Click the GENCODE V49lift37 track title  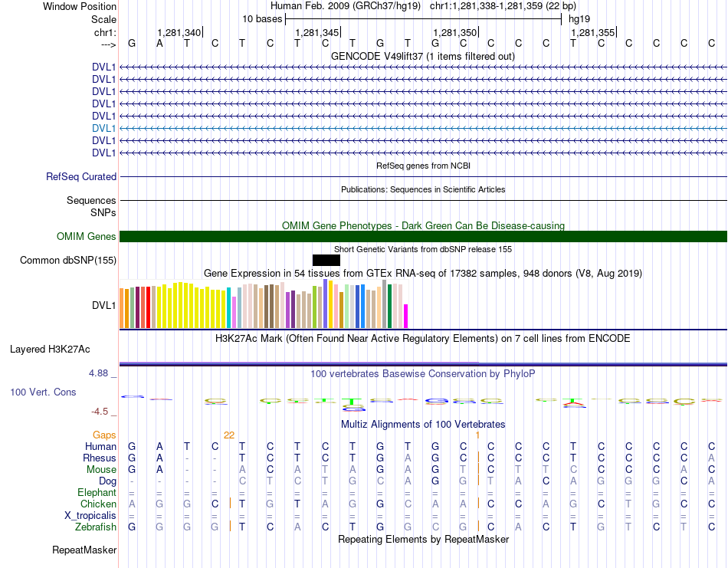pyautogui.click(x=423, y=56)
